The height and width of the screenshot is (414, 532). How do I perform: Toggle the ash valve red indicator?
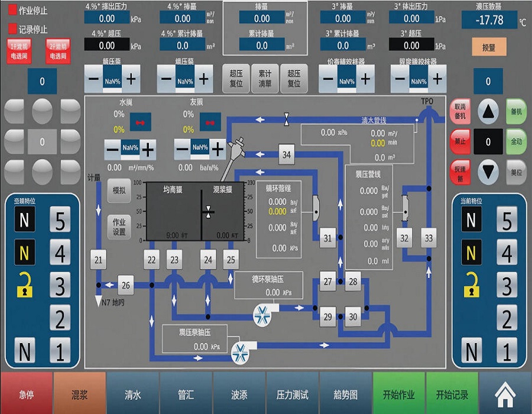click(x=210, y=122)
